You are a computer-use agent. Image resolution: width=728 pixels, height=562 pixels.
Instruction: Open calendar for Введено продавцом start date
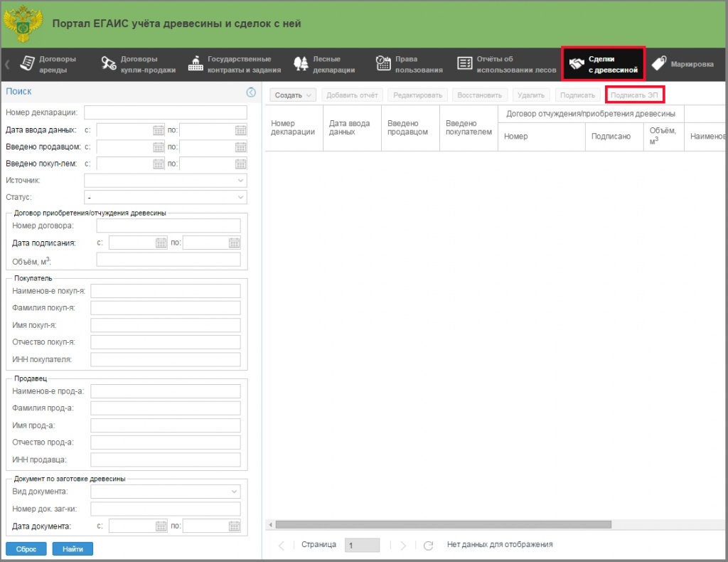(159, 147)
